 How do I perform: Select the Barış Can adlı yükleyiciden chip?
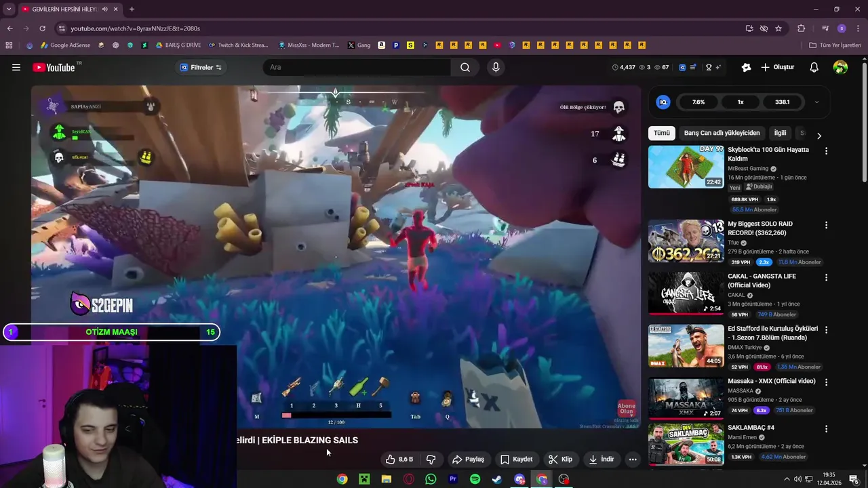pyautogui.click(x=722, y=133)
